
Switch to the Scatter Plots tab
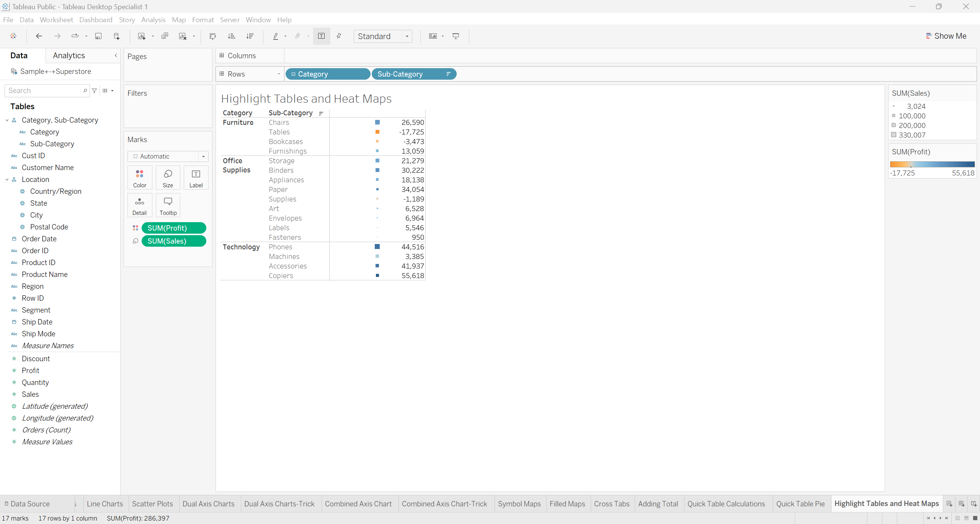click(152, 504)
